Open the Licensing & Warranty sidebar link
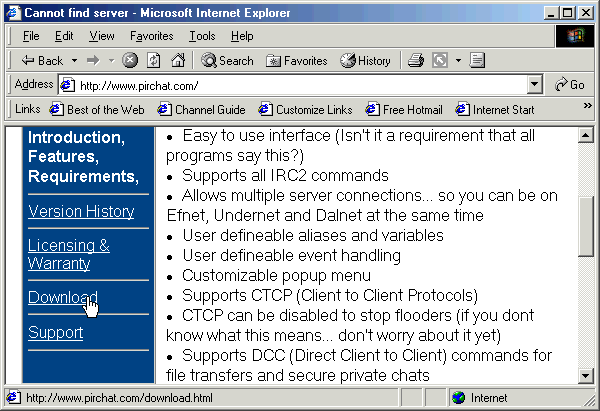Screen dimensions: 600x411 [x=69, y=254]
